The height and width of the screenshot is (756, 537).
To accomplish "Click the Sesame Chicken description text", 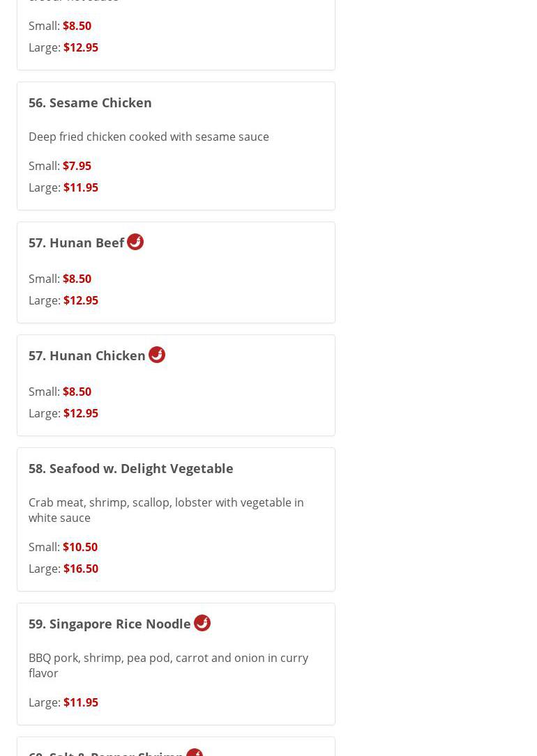I will [x=149, y=137].
